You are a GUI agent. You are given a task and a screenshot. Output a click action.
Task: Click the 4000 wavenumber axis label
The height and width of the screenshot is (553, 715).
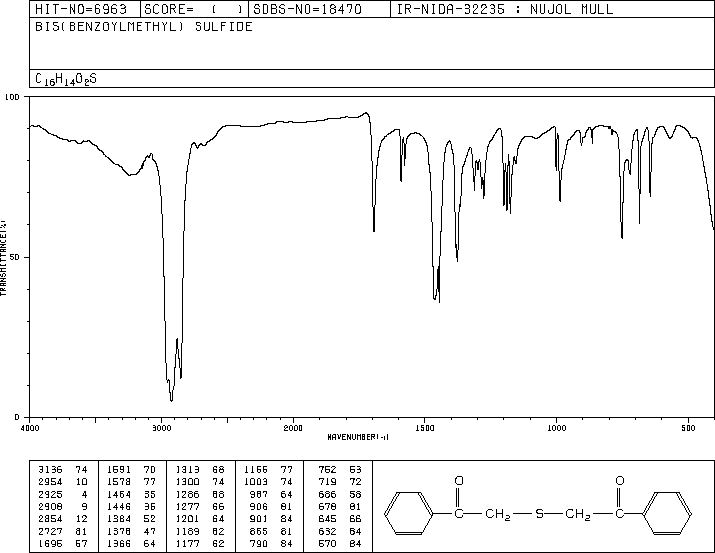pyautogui.click(x=30, y=428)
